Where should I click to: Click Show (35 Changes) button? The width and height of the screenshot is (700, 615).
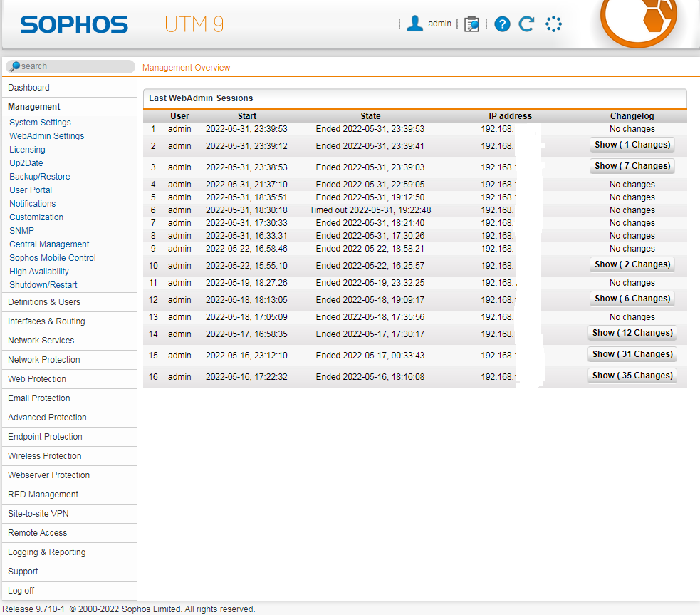[632, 376]
